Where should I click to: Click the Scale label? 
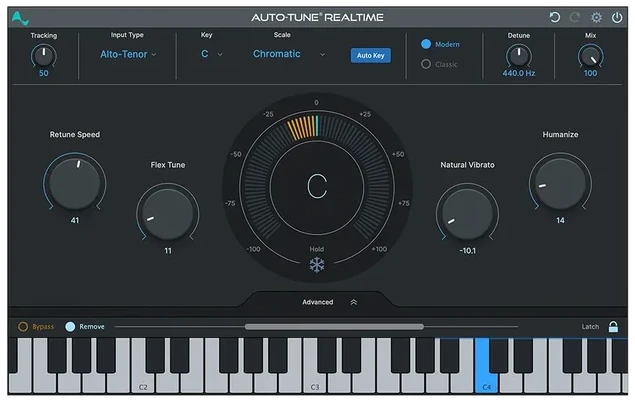(x=282, y=35)
